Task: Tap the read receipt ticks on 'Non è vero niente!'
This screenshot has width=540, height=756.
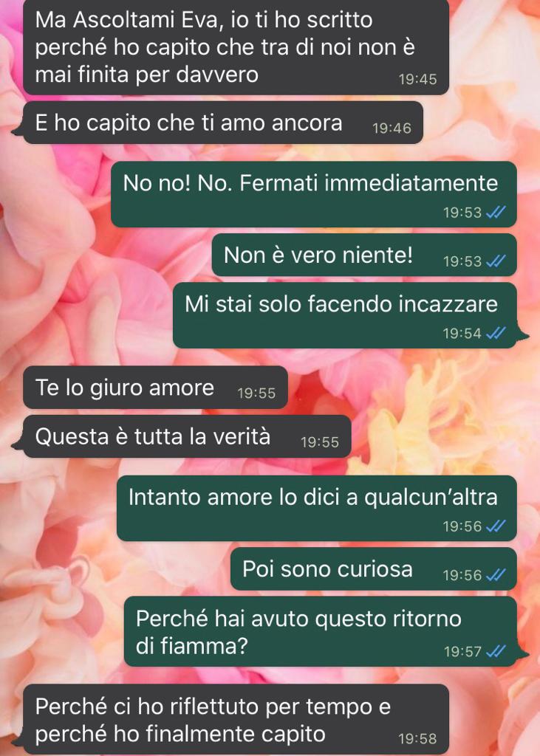Action: [496, 261]
